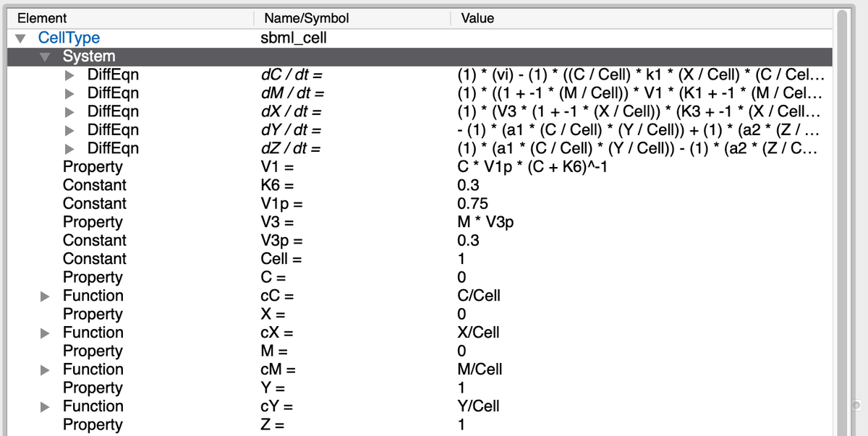Expand the dY / dt DiffEqn disclosure triangle

pyautogui.click(x=70, y=130)
